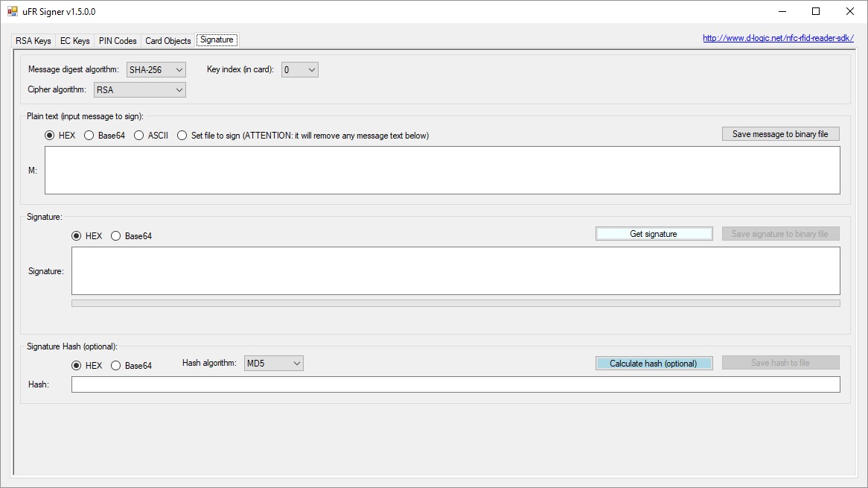Switch to the RSA Keys tab

(x=33, y=41)
